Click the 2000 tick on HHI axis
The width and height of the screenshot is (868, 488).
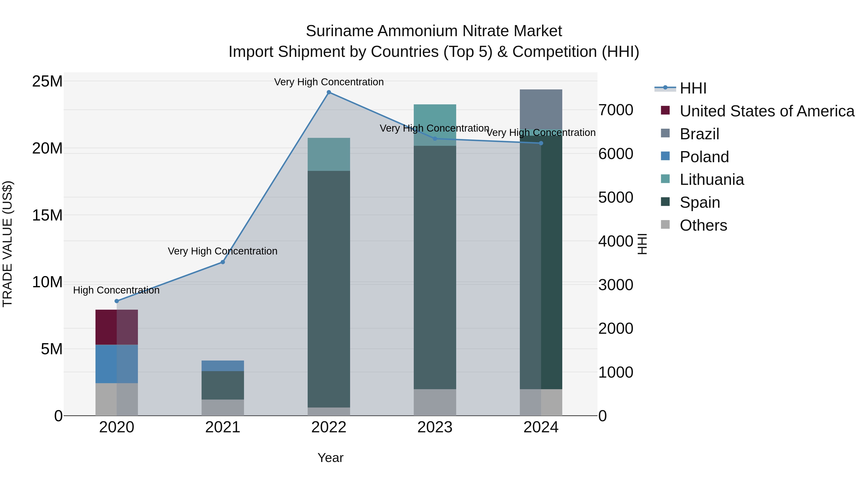(x=616, y=328)
